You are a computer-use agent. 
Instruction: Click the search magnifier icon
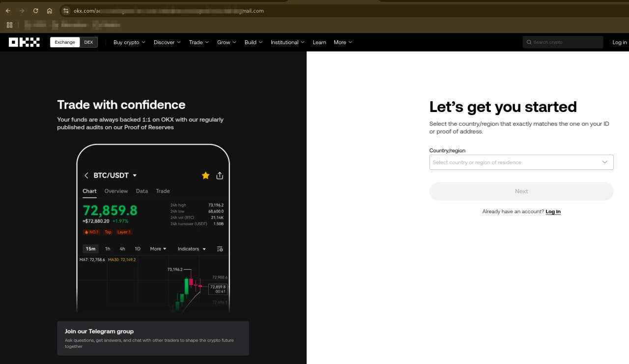click(x=529, y=42)
